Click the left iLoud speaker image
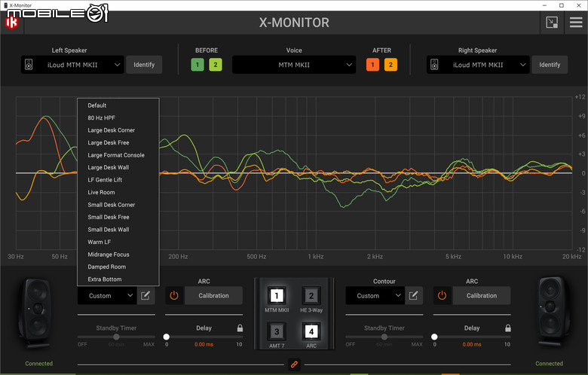The image size is (588, 375). (35, 313)
